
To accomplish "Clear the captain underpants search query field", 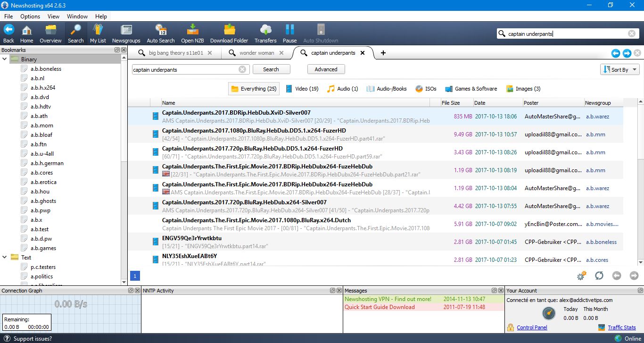I will 242,69.
